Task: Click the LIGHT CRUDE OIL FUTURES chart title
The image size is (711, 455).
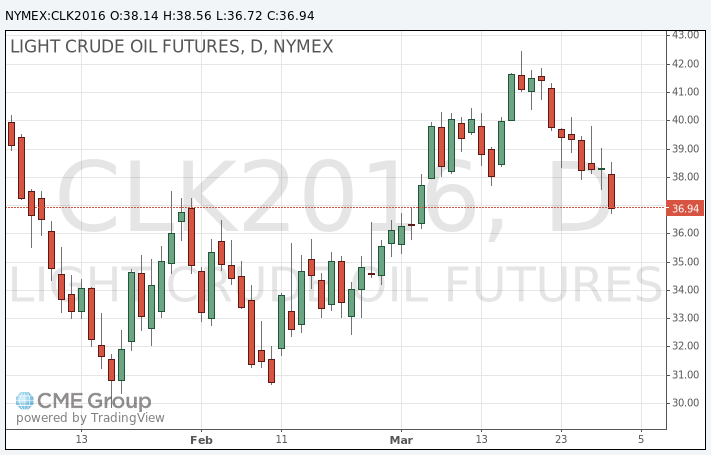Action: coord(171,47)
